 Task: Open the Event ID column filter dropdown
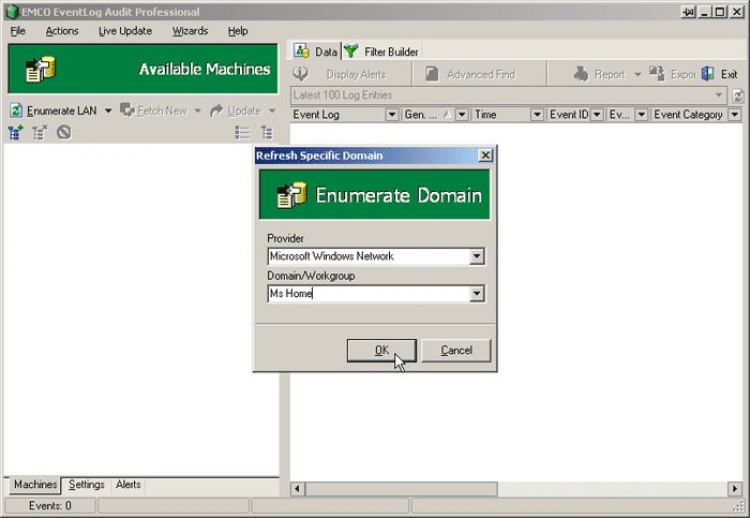(597, 115)
